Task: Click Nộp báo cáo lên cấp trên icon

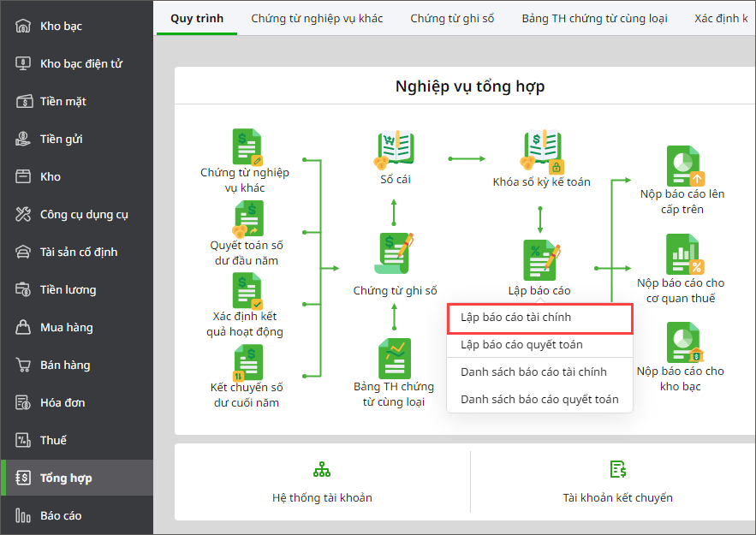Action: point(685,166)
